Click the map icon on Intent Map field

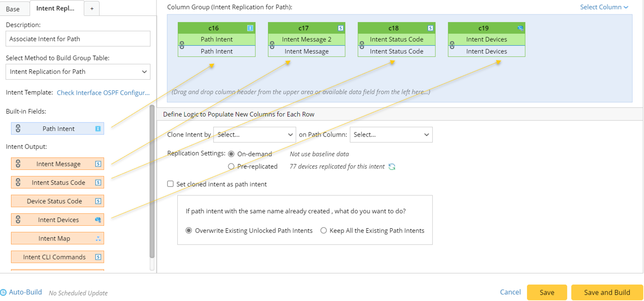pos(98,239)
